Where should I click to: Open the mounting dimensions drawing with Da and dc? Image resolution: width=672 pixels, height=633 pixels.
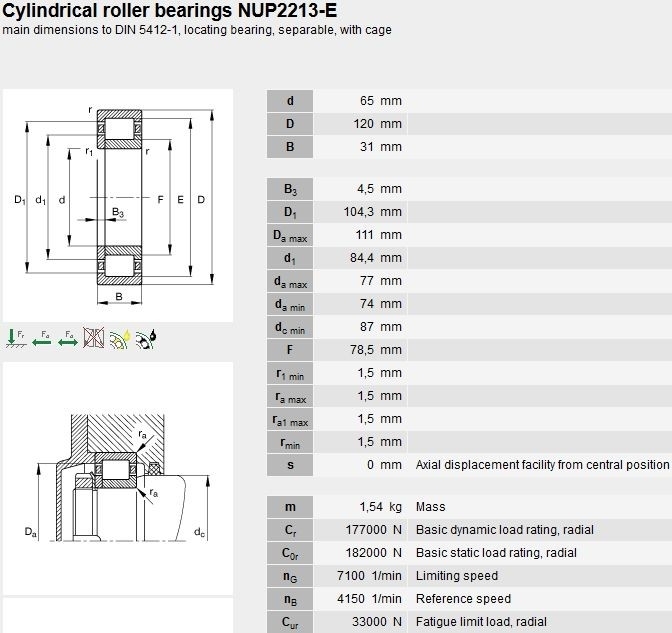(x=118, y=478)
